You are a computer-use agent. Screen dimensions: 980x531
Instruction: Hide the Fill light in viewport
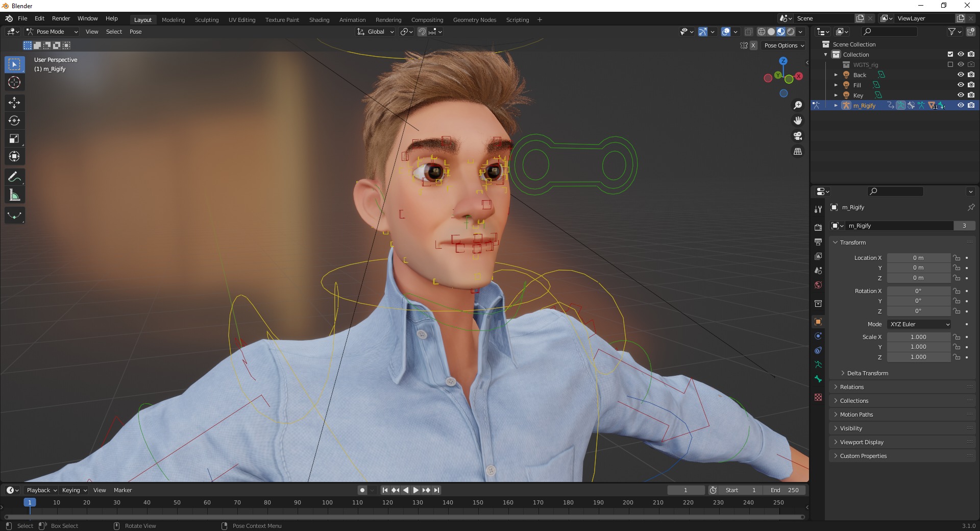(961, 85)
